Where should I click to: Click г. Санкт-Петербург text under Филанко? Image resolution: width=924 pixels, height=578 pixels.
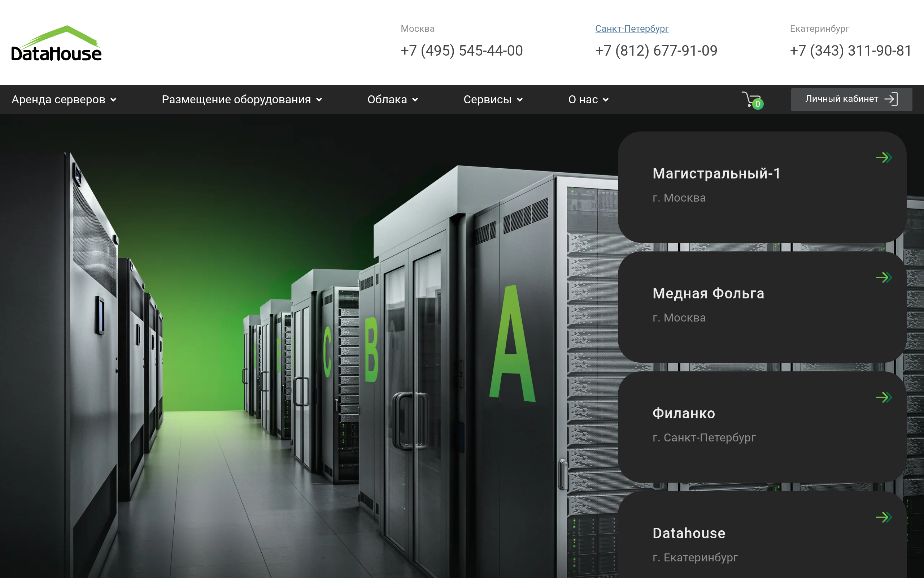click(x=704, y=437)
